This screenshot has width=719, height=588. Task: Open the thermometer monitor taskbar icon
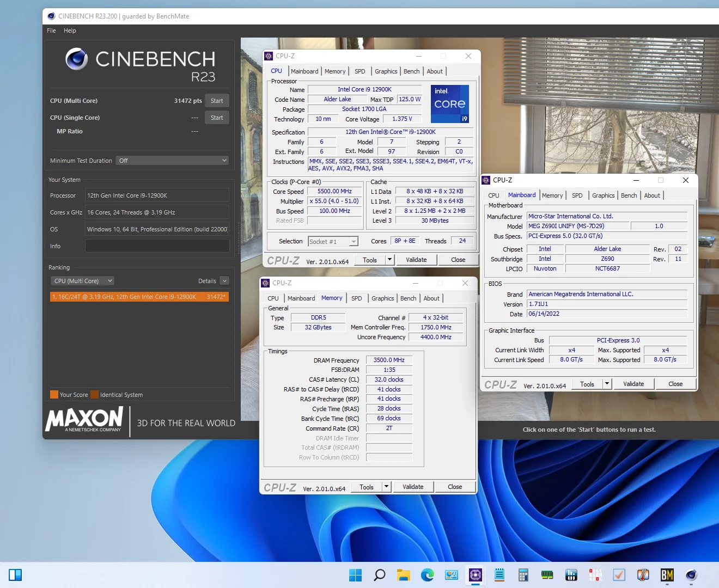643,575
